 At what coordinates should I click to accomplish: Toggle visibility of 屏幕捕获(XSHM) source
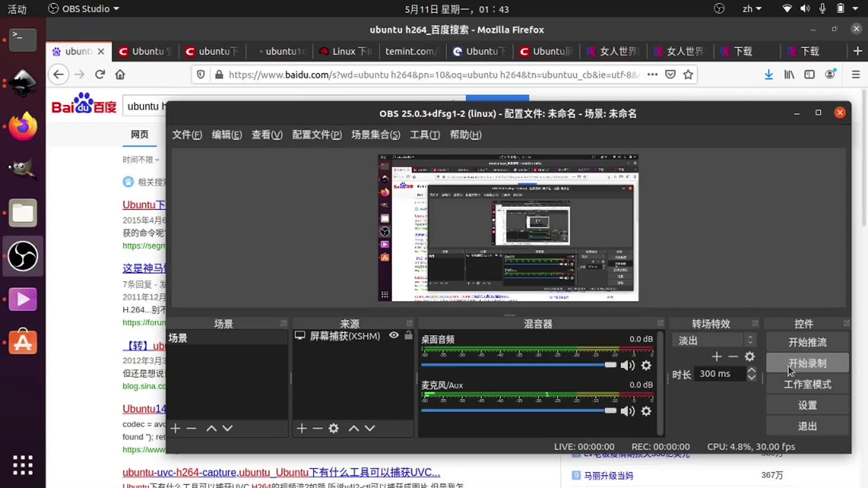tap(394, 335)
